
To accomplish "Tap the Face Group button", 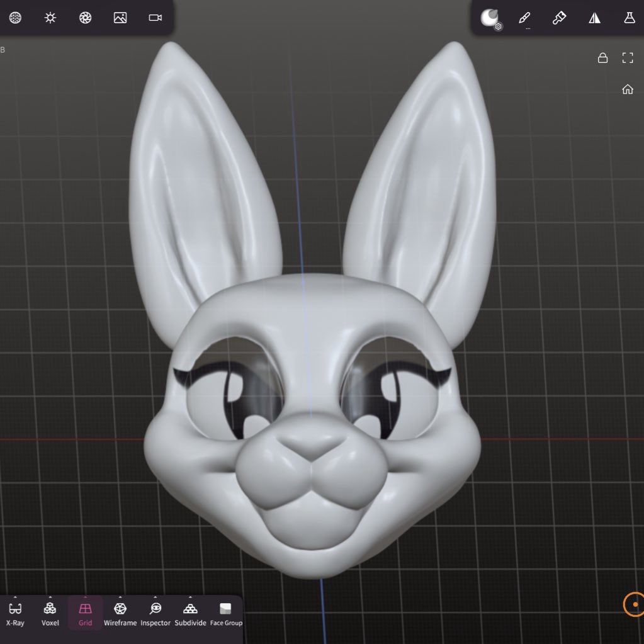I will click(x=225, y=613).
